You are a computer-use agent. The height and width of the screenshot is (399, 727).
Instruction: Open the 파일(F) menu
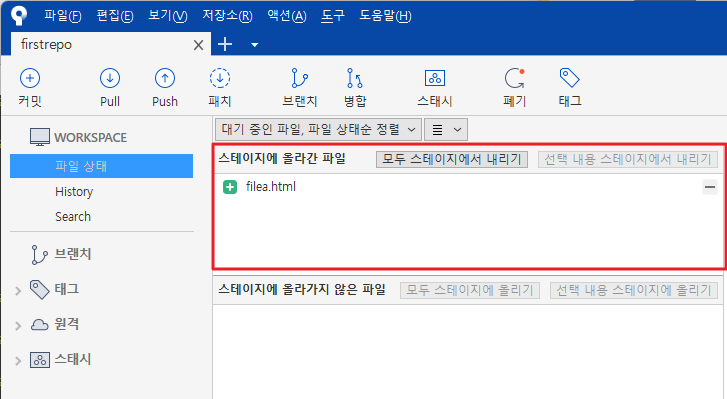(x=63, y=16)
